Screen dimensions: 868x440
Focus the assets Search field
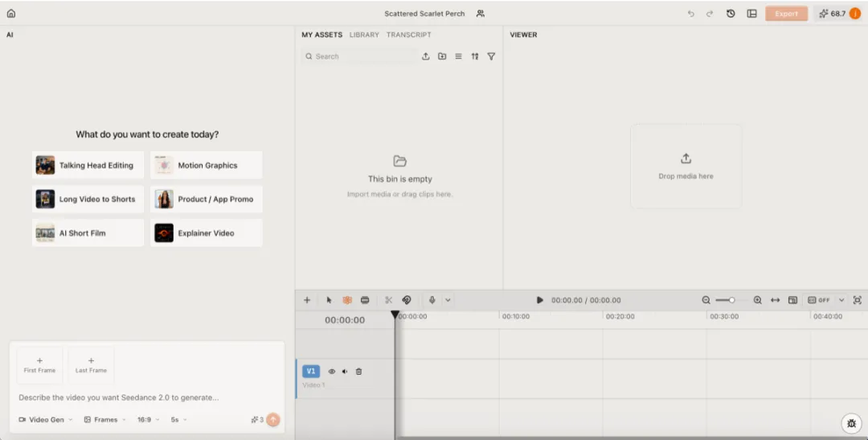[x=360, y=56]
